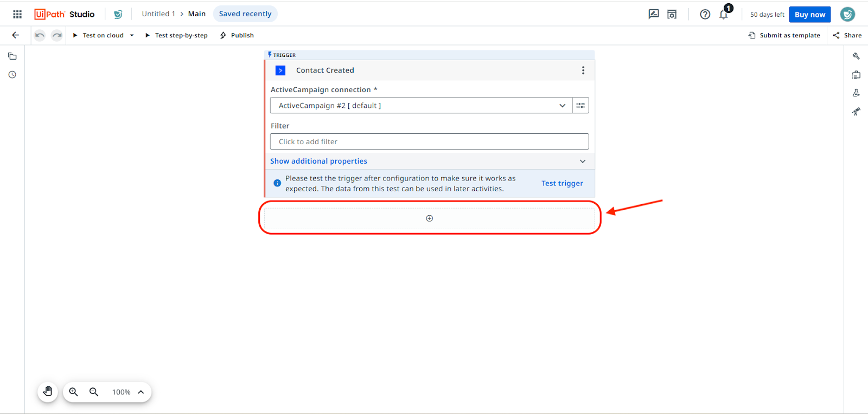The width and height of the screenshot is (868, 414).
Task: Open the app launcher grid icon
Action: [17, 14]
